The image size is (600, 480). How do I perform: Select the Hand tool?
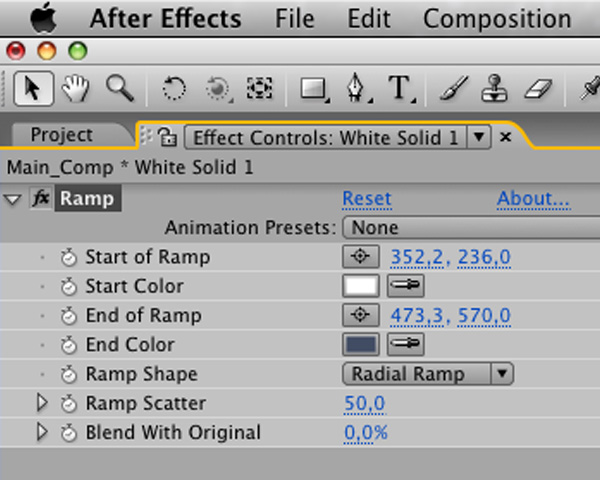(x=75, y=89)
